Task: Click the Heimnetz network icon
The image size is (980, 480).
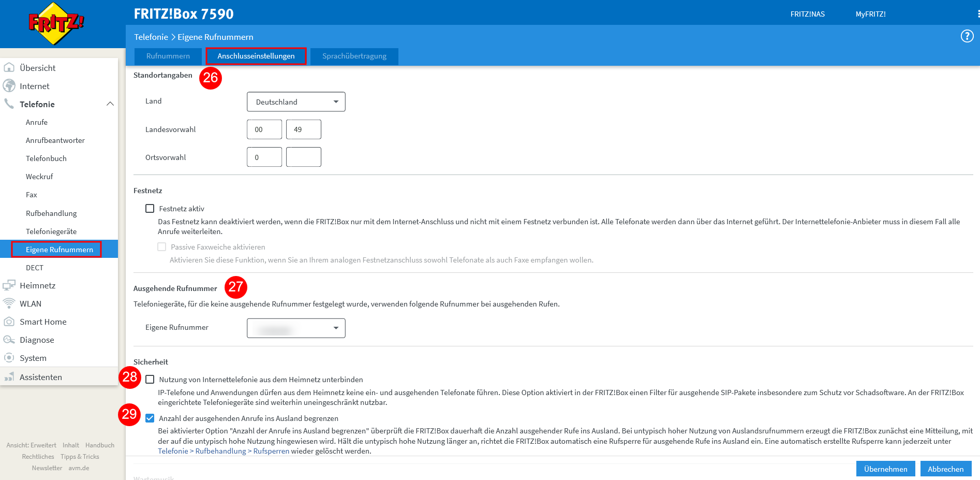Action: 9,285
